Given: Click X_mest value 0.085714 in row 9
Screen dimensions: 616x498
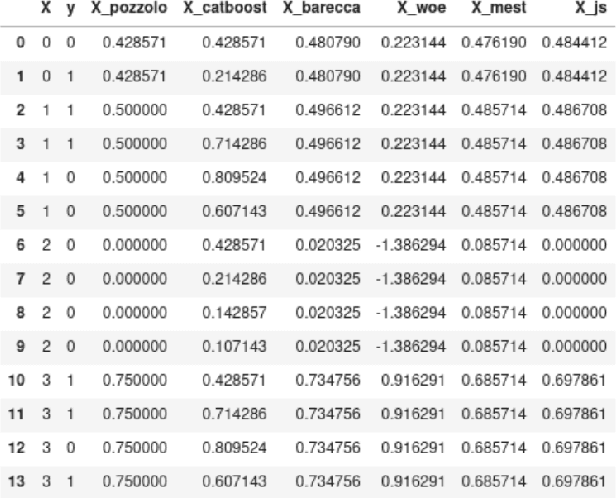Looking at the screenshot, I should point(494,346).
